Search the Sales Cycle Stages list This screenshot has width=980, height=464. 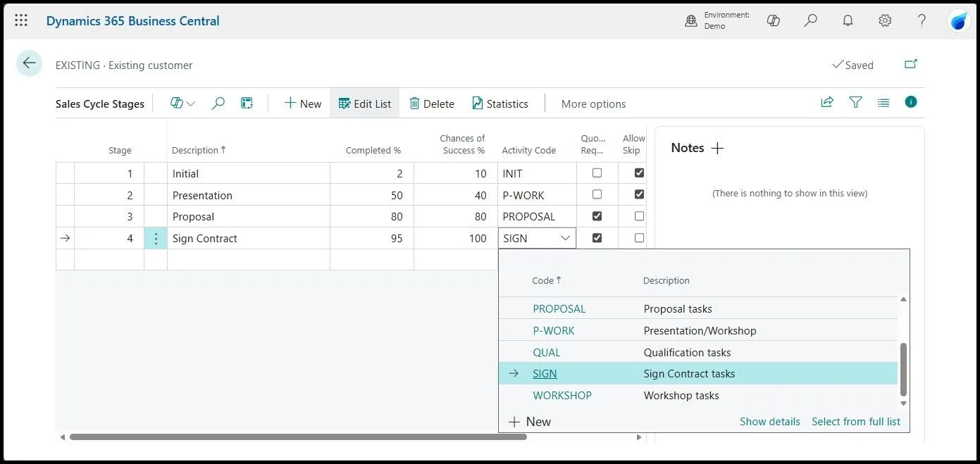tap(218, 104)
